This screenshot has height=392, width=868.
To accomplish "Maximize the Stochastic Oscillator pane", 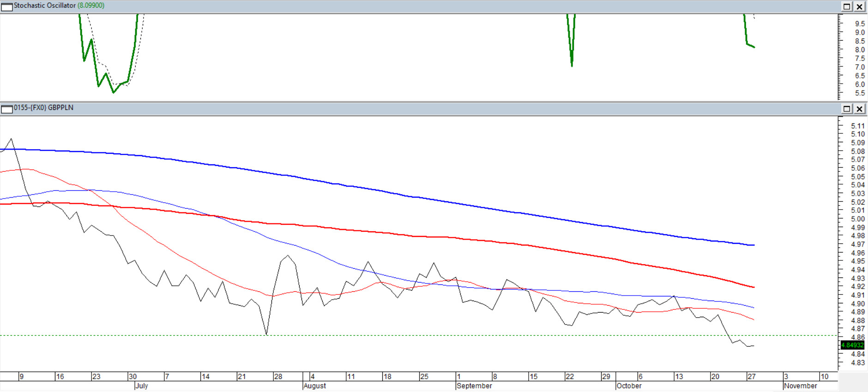I will pos(847,6).
